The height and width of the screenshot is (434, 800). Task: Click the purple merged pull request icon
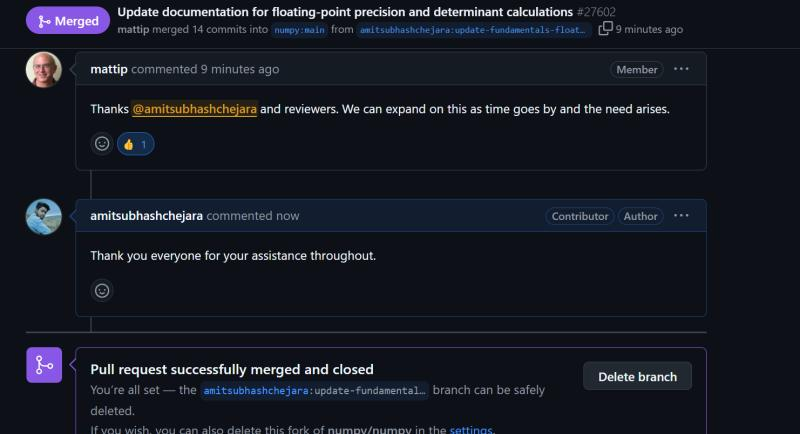tap(44, 365)
